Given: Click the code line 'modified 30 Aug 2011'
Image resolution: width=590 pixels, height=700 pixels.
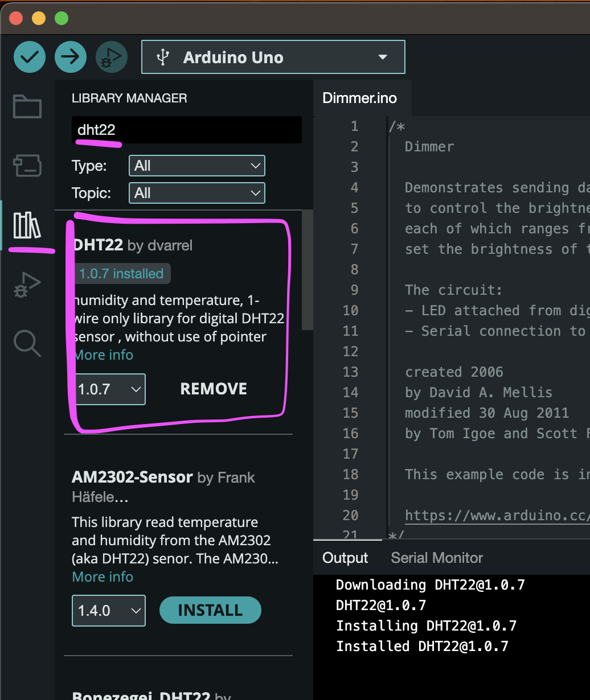Looking at the screenshot, I should (487, 413).
